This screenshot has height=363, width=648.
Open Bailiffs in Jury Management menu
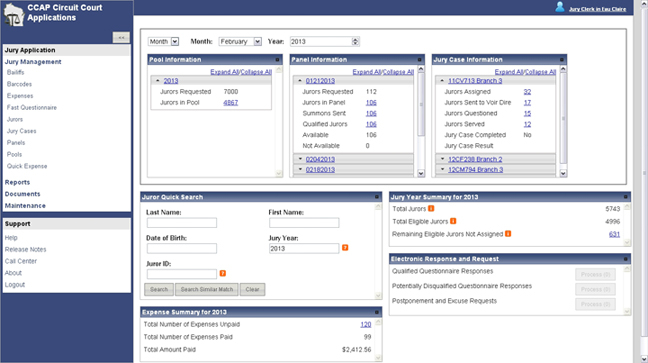pyautogui.click(x=15, y=72)
